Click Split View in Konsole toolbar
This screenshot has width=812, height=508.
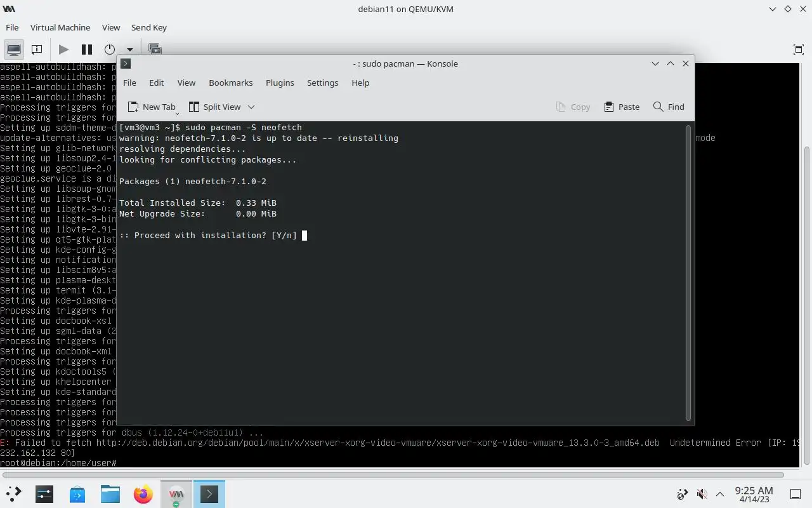(x=214, y=107)
